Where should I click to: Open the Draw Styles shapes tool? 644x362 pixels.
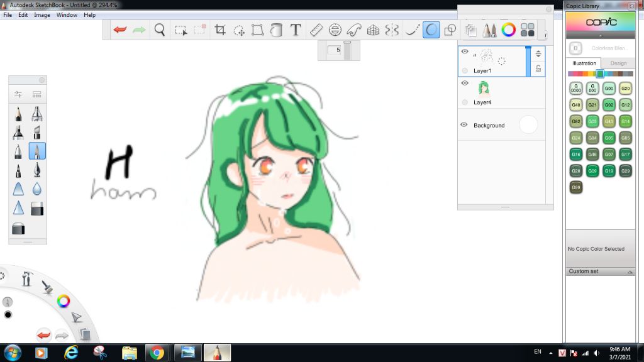(x=450, y=30)
